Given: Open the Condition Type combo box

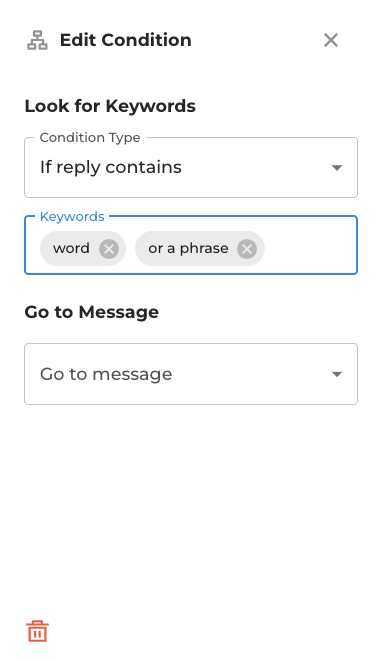Looking at the screenshot, I should pos(191,167).
